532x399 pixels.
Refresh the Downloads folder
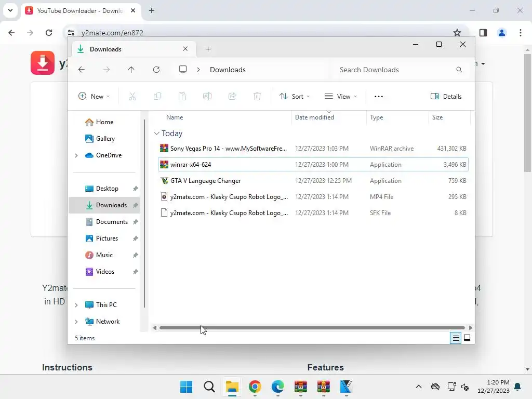(x=156, y=70)
